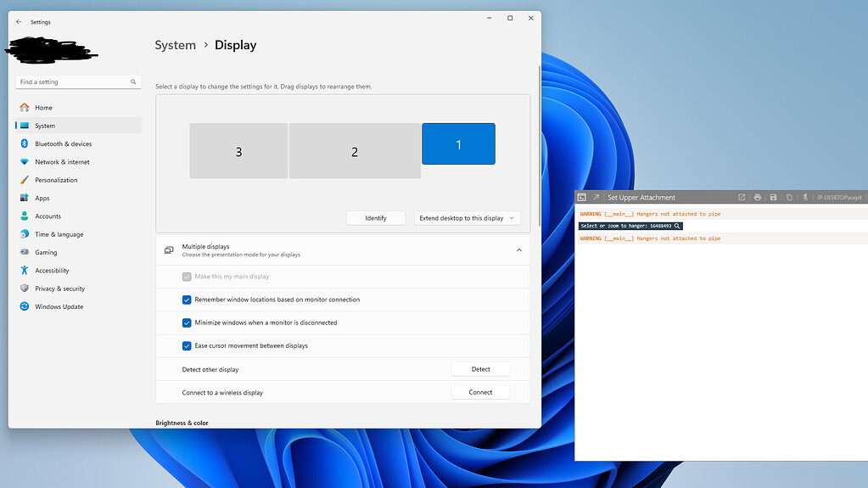The image size is (868, 488).
Task: Click the Bluetooth icon in sidebar
Action: (25, 143)
